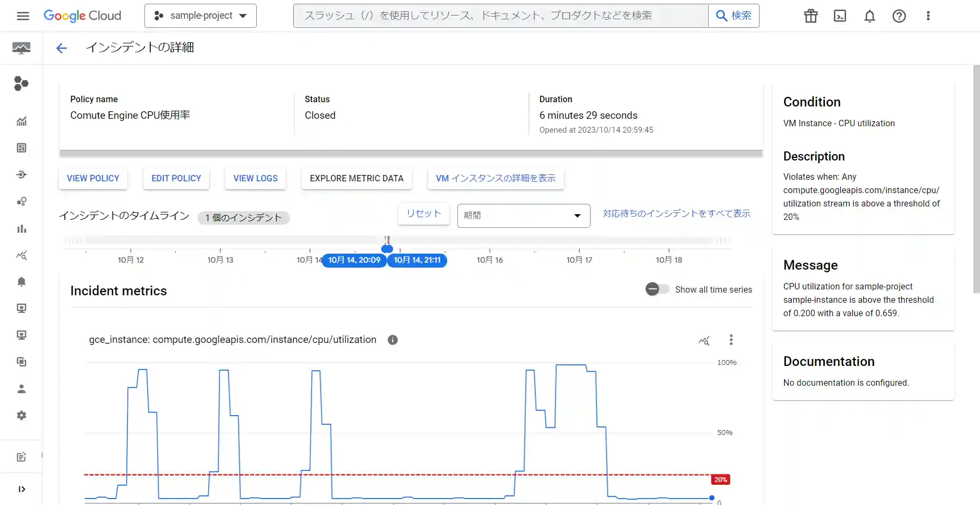The image size is (980, 505).
Task: Click the リセット reset button
Action: click(424, 214)
